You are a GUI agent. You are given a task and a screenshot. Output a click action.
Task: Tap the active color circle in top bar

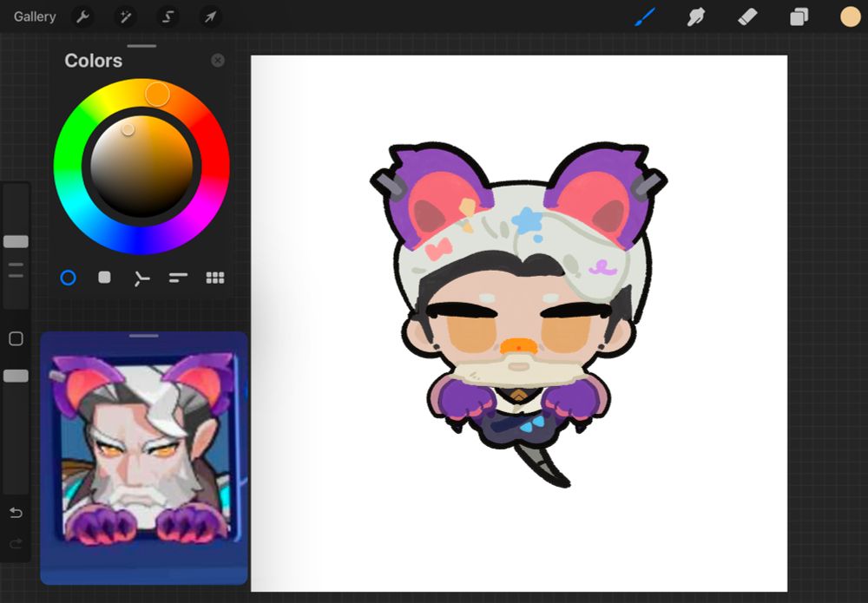coord(851,16)
